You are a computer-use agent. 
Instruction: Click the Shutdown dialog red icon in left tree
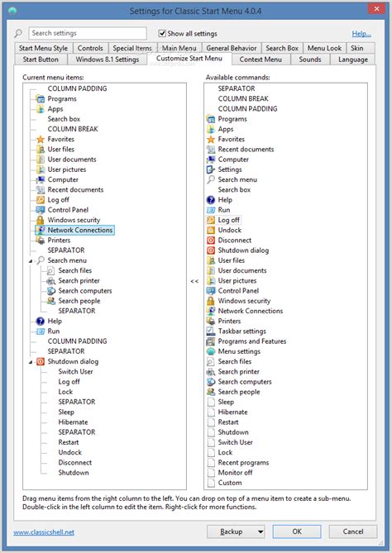41,361
